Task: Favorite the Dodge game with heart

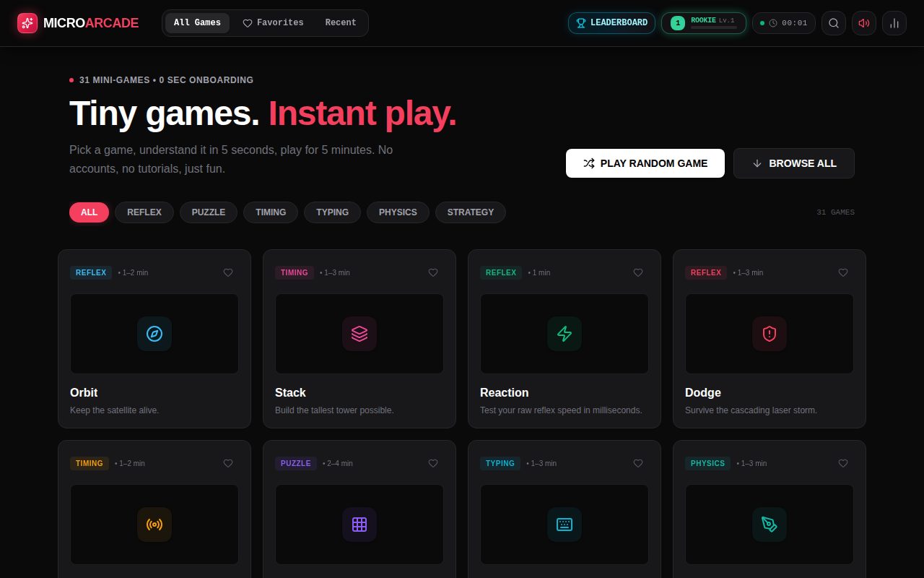Action: pos(843,272)
